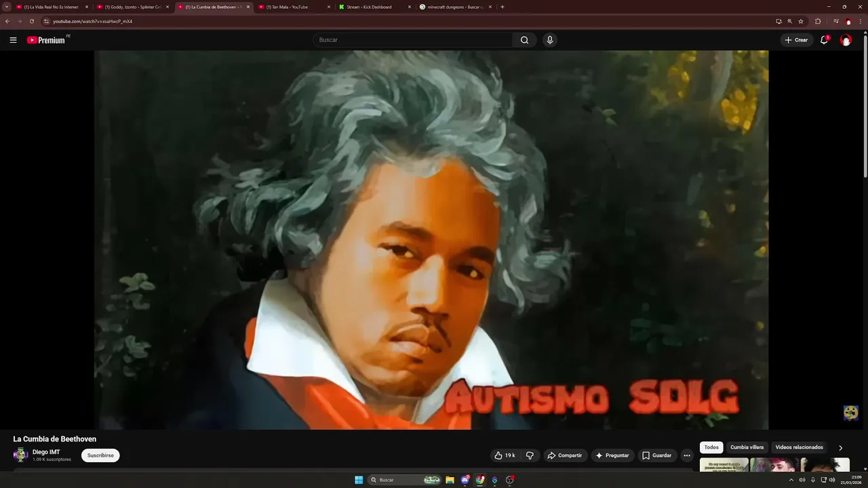Select the Todos filter chip
Image resolution: width=868 pixels, height=488 pixels.
711,447
